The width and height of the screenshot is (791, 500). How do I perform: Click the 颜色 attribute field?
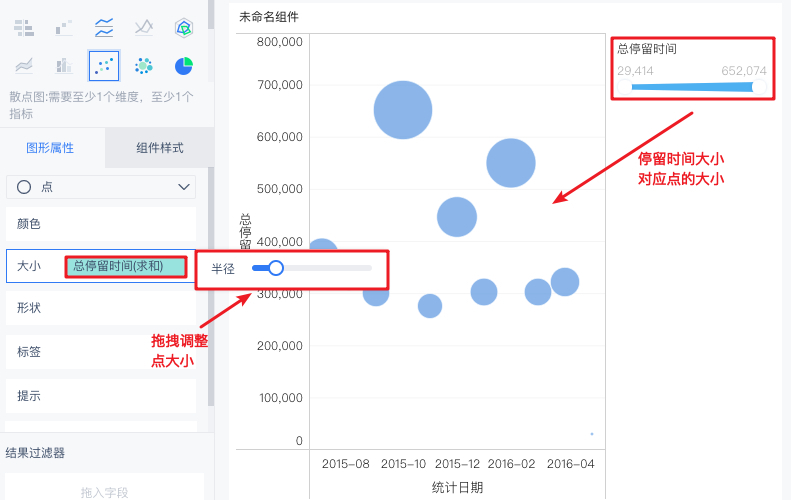pyautogui.click(x=101, y=224)
